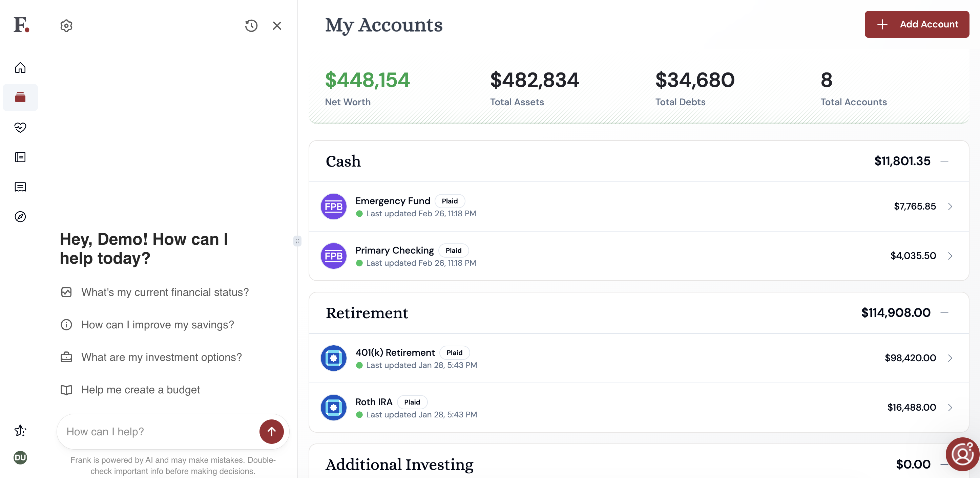Click the Emergency Fund account name
Image resolution: width=980 pixels, height=478 pixels.
(x=393, y=201)
